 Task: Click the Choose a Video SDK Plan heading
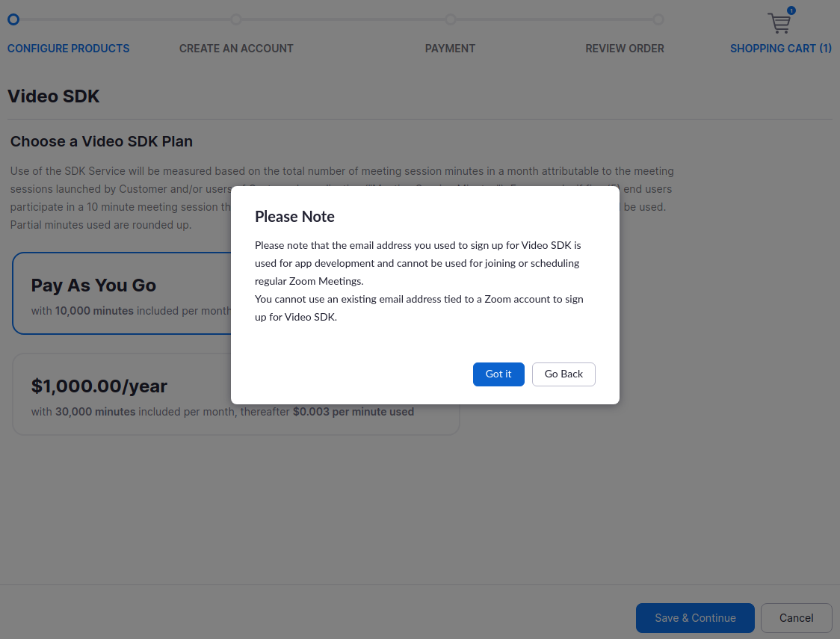tap(101, 141)
